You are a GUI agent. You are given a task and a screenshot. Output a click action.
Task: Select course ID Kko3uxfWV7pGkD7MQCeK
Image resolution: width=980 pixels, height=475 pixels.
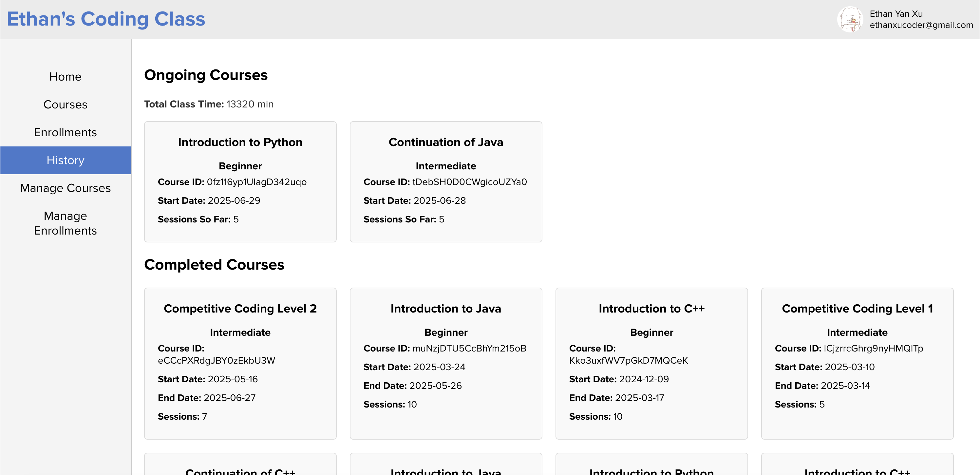(629, 360)
